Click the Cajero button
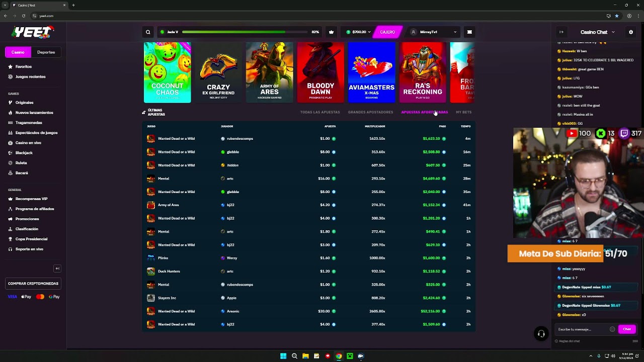This screenshot has height=362, width=644. coord(387,32)
